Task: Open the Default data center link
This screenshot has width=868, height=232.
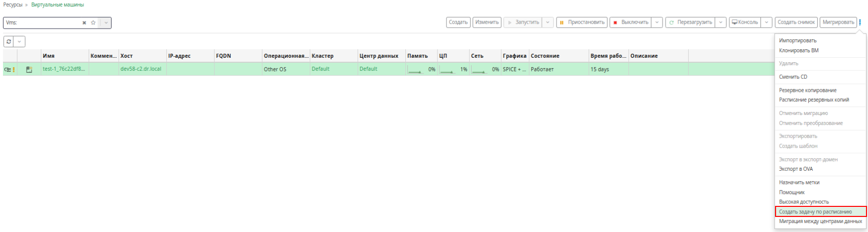Action: click(x=368, y=69)
